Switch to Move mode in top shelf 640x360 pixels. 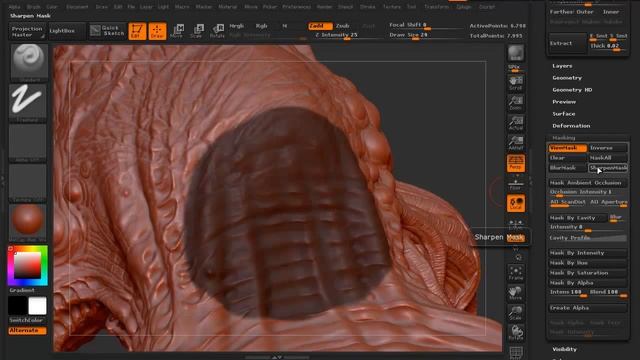click(x=177, y=31)
